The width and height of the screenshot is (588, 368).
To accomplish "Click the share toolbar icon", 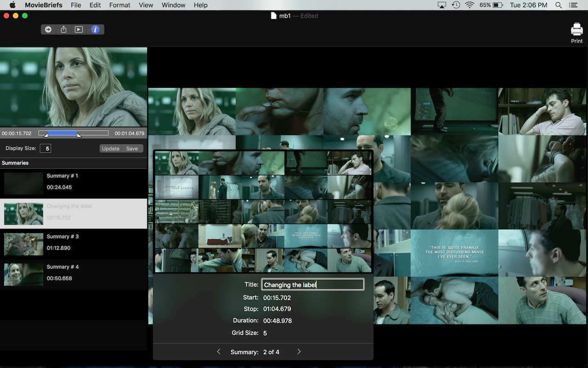I will tap(64, 29).
